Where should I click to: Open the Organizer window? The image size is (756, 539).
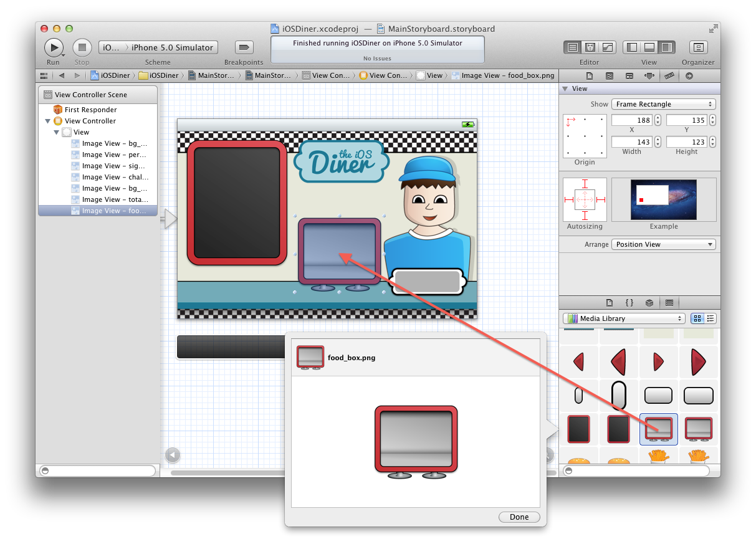[698, 47]
